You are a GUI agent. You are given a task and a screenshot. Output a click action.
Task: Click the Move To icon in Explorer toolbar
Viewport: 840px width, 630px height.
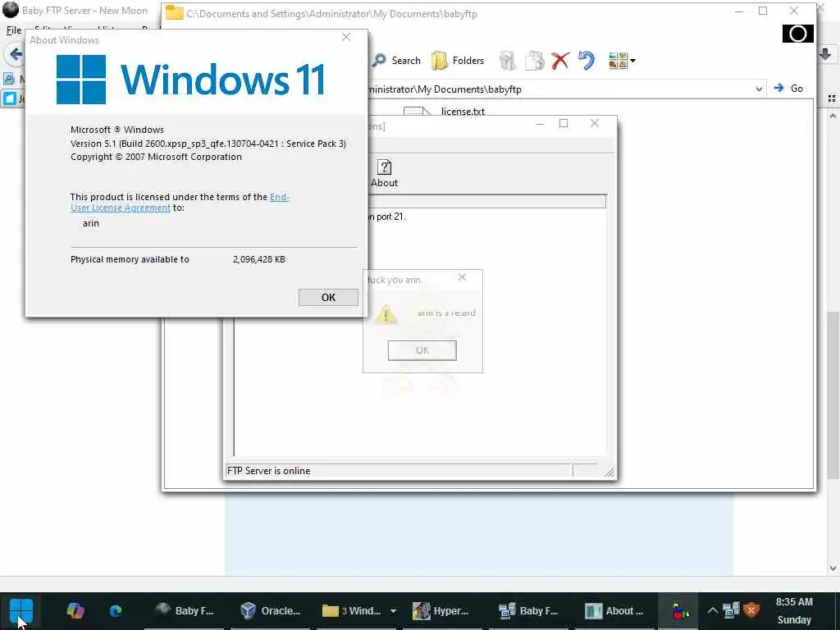click(507, 61)
